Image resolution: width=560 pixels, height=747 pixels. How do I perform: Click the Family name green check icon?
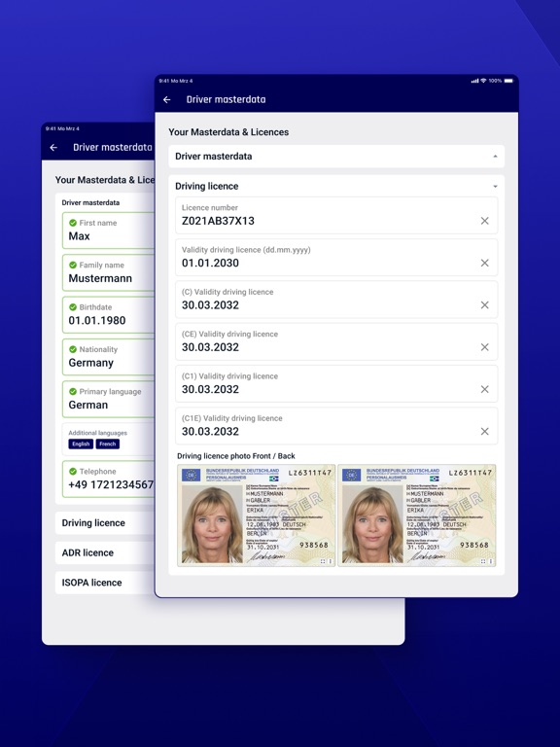pos(73,265)
